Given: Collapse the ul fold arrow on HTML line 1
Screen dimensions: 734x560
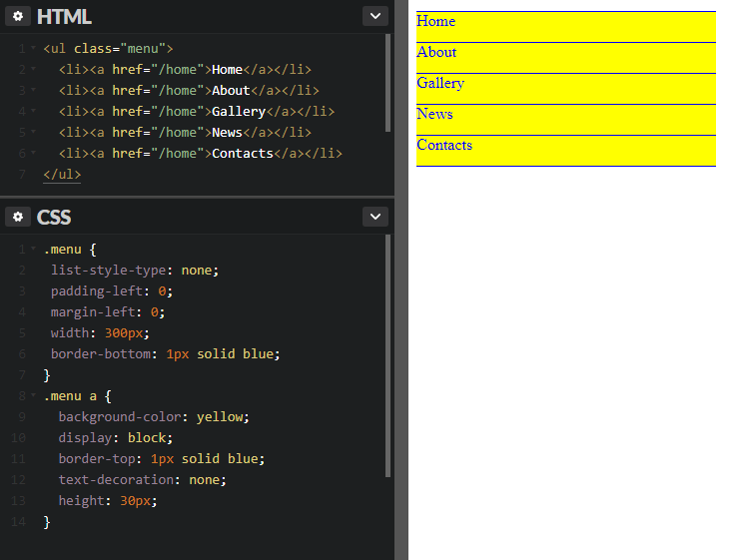Looking at the screenshot, I should (33, 48).
